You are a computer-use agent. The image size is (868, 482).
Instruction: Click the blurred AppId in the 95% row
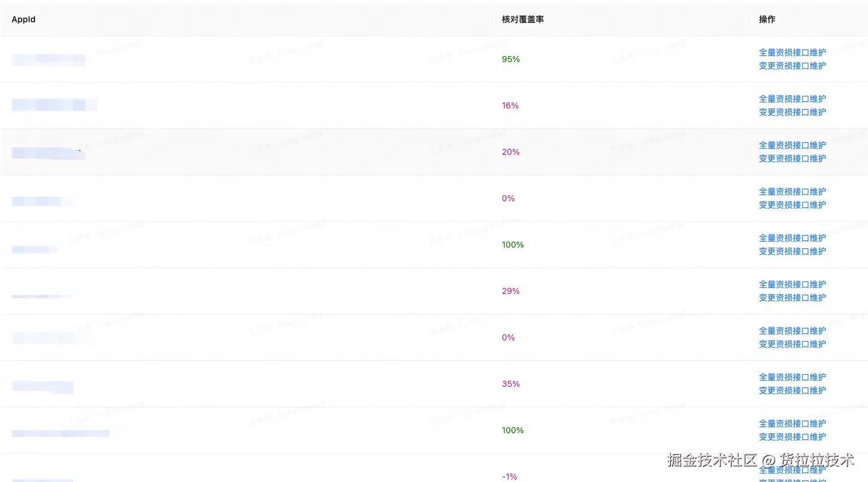(48, 59)
